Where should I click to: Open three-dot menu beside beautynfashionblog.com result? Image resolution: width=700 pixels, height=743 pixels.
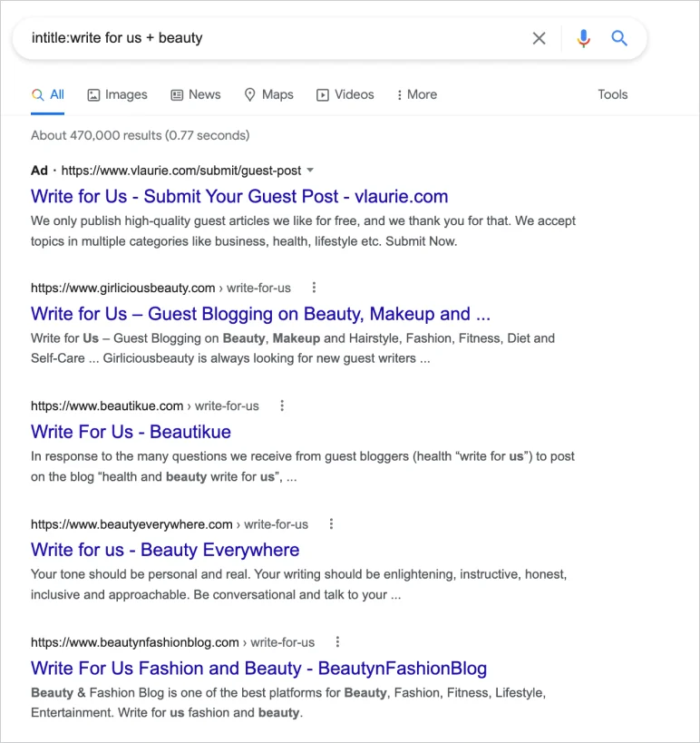(337, 642)
